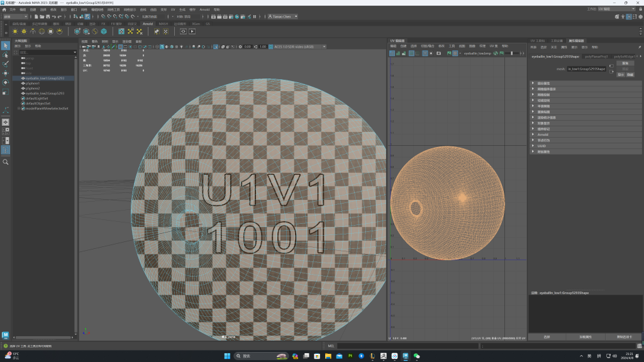
Task: Click the WeChat icon in Windows taskbar
Action: pos(416,356)
